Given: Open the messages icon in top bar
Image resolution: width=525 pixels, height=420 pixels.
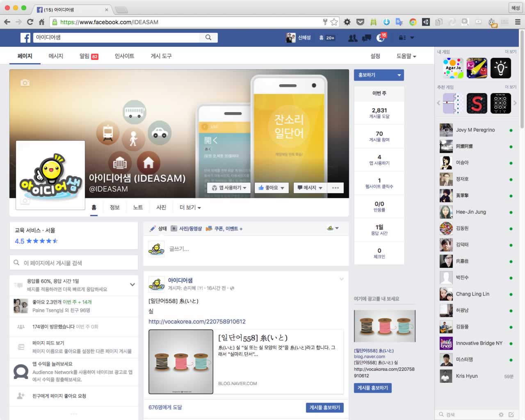Looking at the screenshot, I should click(x=367, y=38).
